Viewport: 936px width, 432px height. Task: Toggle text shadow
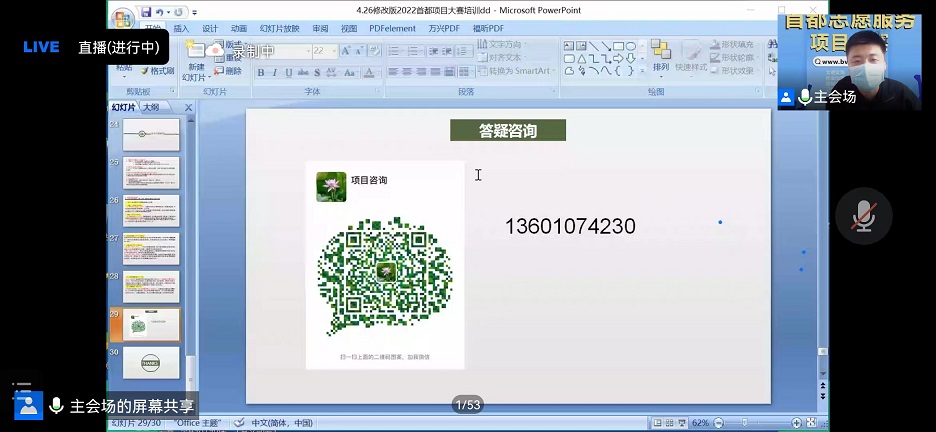pos(318,72)
